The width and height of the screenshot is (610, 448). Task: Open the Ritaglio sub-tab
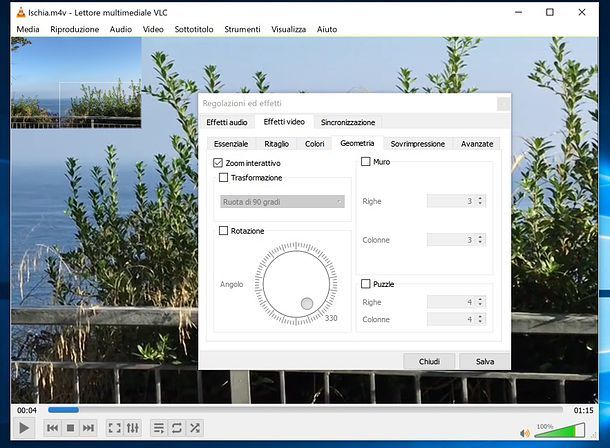point(276,144)
